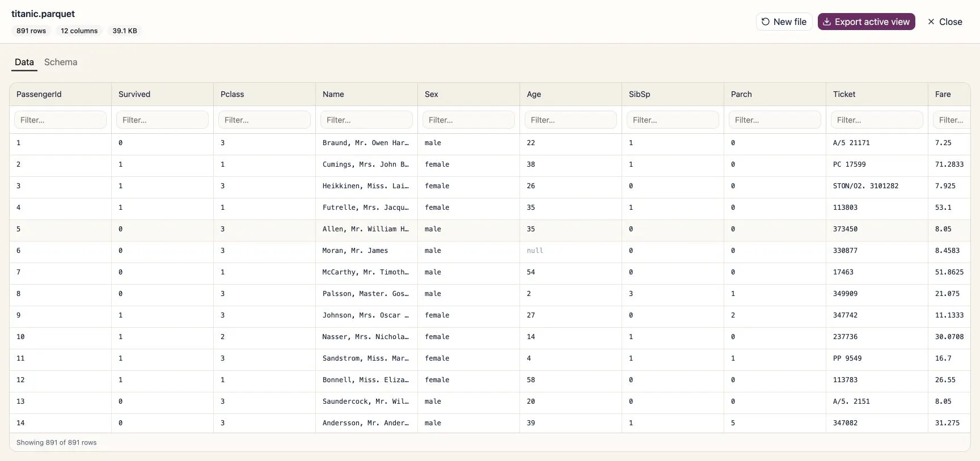Screen dimensions: 980x461
Task: Click the Name column header
Action: coord(367,94)
